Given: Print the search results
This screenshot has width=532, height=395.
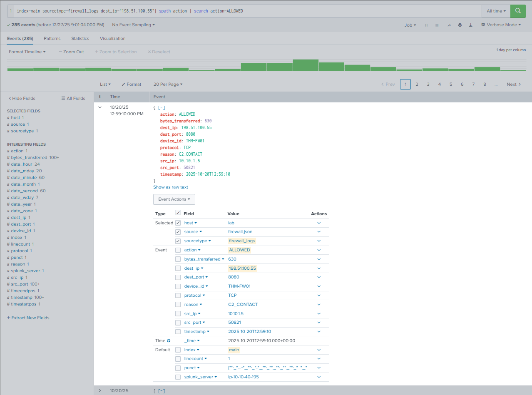Looking at the screenshot, I should (460, 25).
